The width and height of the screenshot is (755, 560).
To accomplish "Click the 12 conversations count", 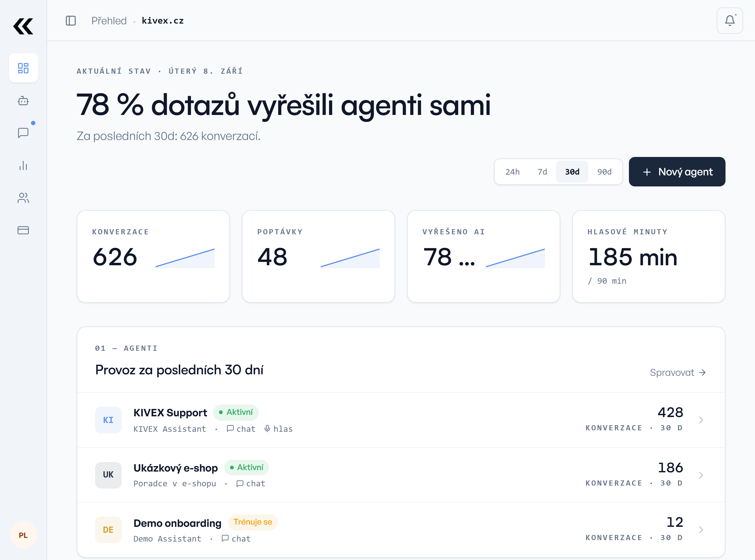I will [x=675, y=522].
